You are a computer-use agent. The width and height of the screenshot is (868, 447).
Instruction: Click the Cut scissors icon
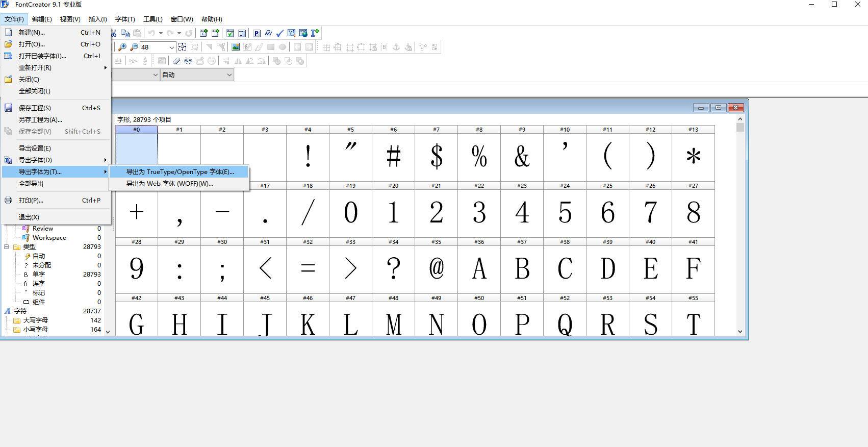tap(114, 33)
